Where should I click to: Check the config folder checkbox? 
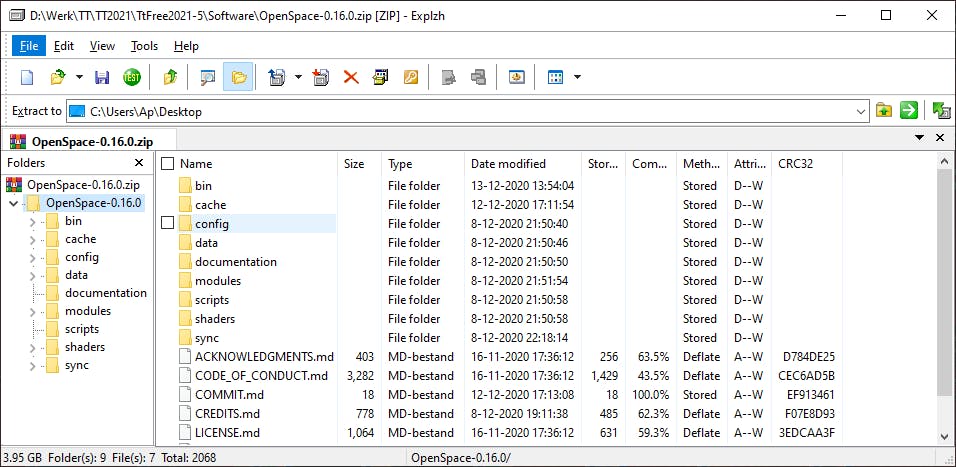pyautogui.click(x=168, y=223)
